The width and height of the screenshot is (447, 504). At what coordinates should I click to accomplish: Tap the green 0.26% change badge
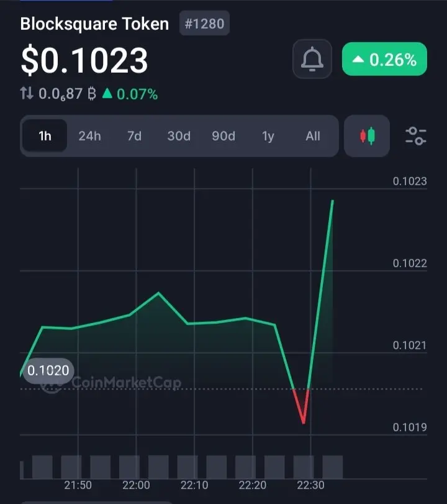384,59
